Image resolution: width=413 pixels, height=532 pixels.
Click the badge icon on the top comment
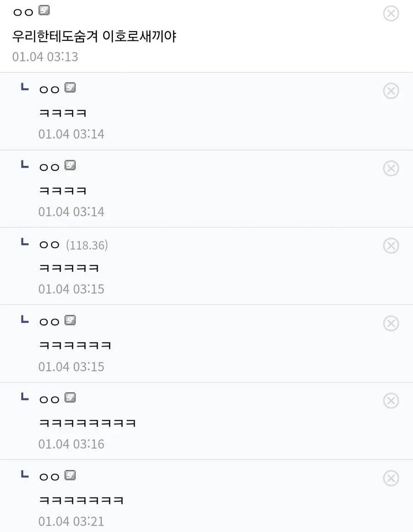44,10
